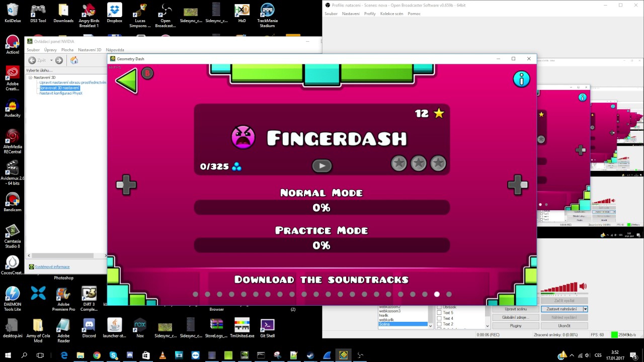This screenshot has width=644, height=362.
Task: Open the Bandicam desktop shortcut
Action: click(13, 203)
